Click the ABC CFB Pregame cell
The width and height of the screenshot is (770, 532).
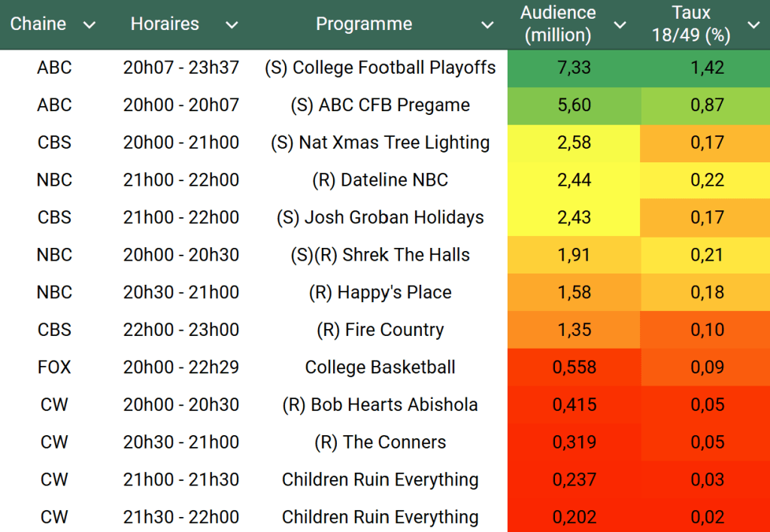coord(380,105)
